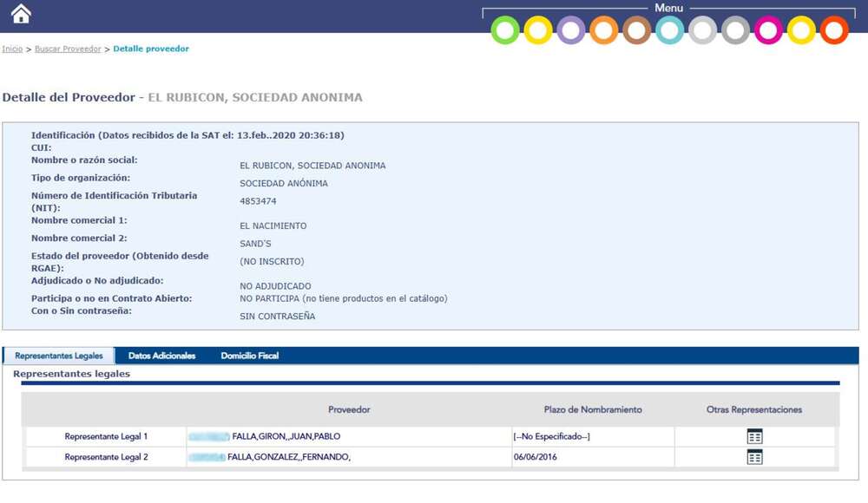The image size is (868, 503).
Task: Click the Menu label
Action: (x=668, y=8)
